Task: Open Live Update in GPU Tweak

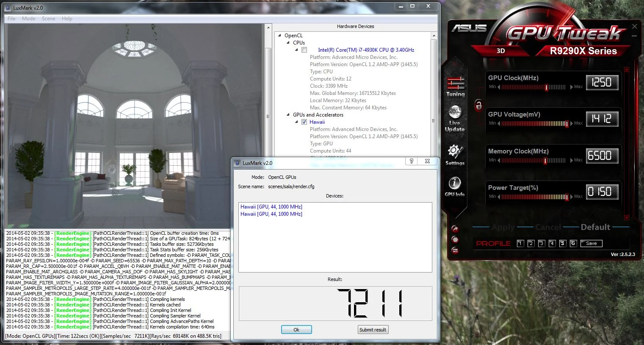Action: point(455,119)
